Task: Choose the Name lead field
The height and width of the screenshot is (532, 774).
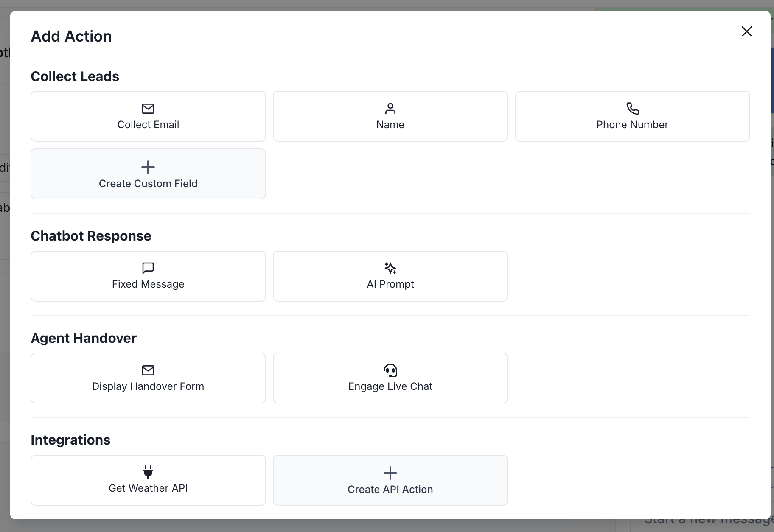Action: (390, 116)
